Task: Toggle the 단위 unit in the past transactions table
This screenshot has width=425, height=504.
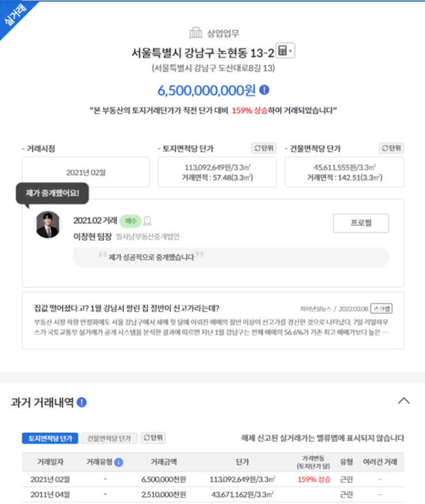Action: point(153,438)
